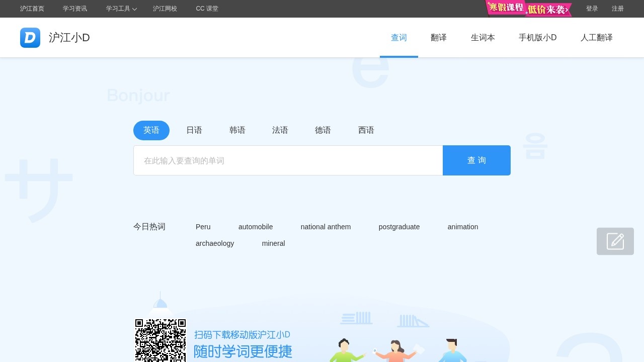Open the 生词本 vocabulary notebook tab
Viewport: 644px width, 362px height.
pyautogui.click(x=482, y=37)
